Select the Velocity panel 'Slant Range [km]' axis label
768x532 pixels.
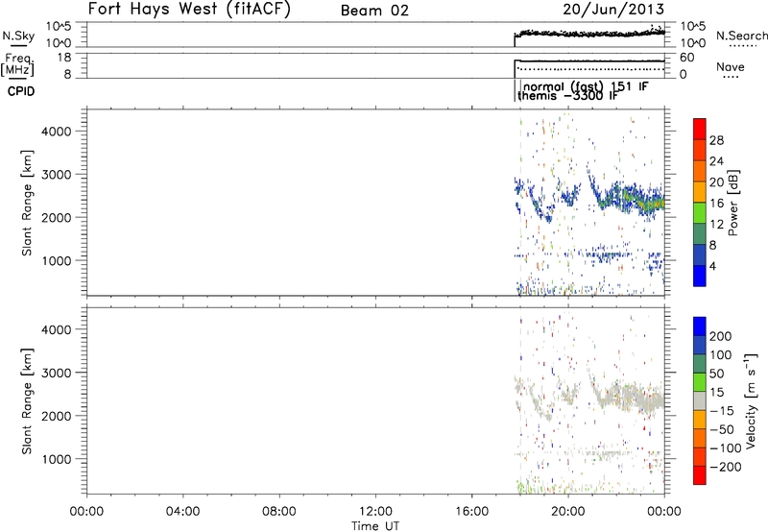point(27,401)
